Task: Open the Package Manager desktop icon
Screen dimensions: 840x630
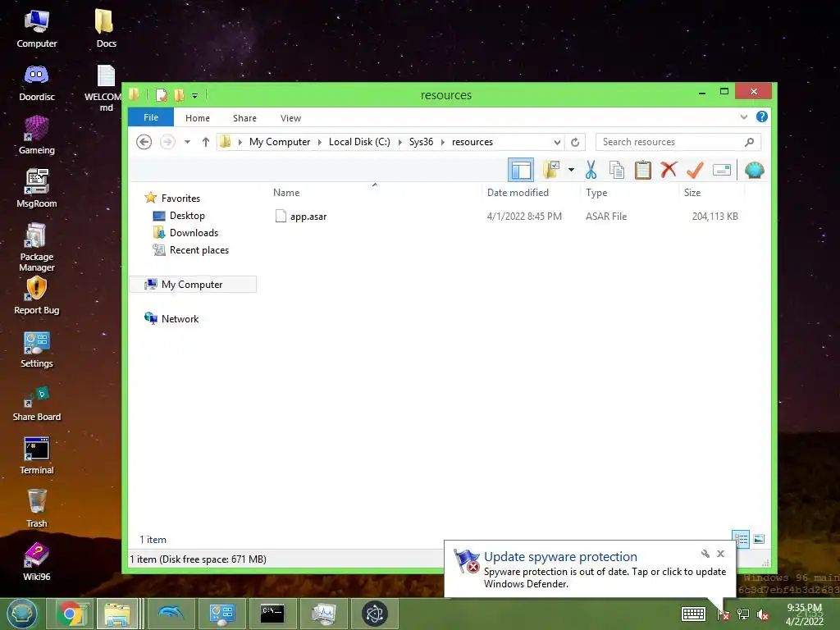Action: [x=36, y=247]
